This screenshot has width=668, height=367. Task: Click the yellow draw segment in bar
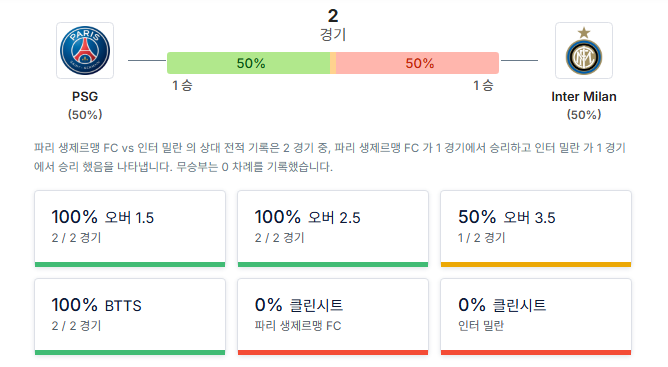[333, 63]
